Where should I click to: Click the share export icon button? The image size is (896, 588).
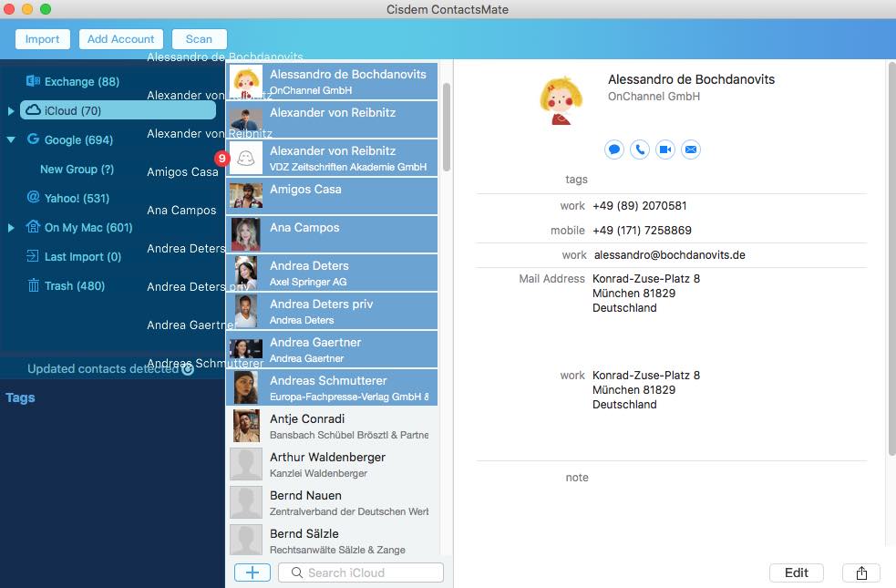click(x=861, y=573)
